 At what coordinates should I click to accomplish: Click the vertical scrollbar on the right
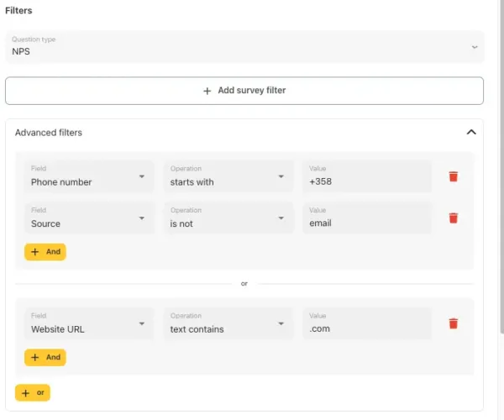(501, 167)
